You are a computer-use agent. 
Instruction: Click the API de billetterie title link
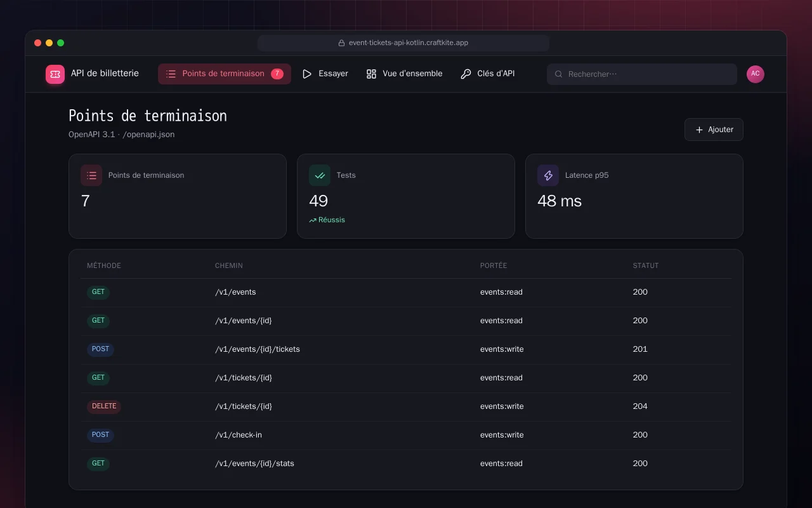(x=105, y=73)
